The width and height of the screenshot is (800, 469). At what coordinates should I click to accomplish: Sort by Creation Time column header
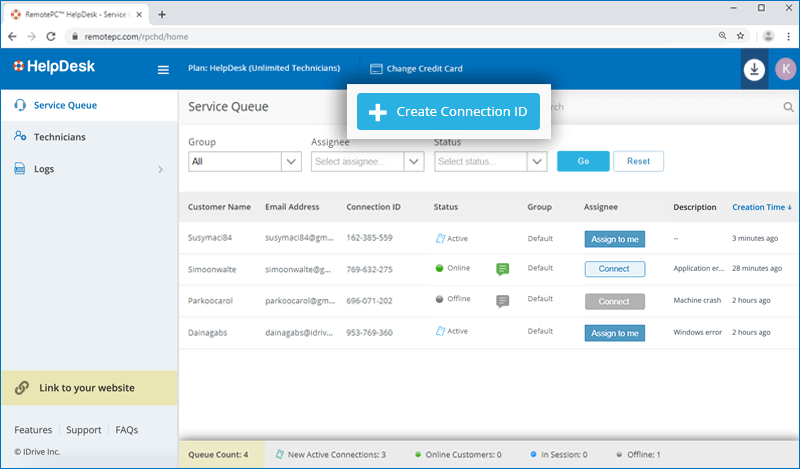[761, 207]
